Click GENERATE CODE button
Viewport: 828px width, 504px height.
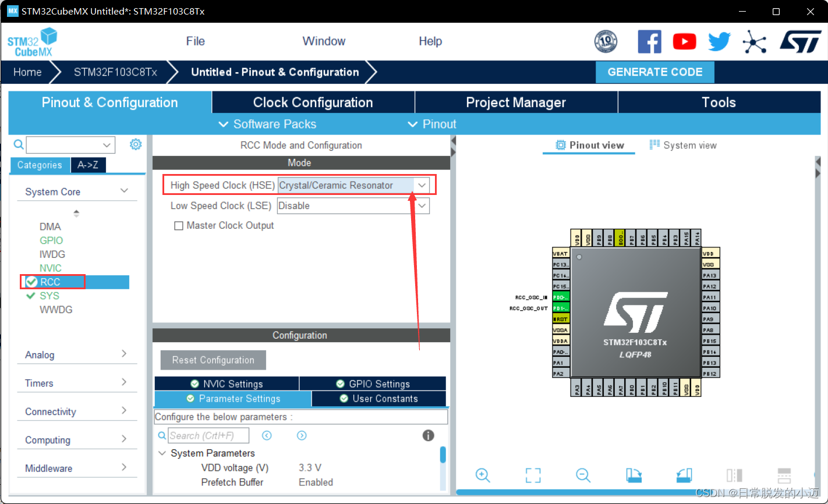655,72
